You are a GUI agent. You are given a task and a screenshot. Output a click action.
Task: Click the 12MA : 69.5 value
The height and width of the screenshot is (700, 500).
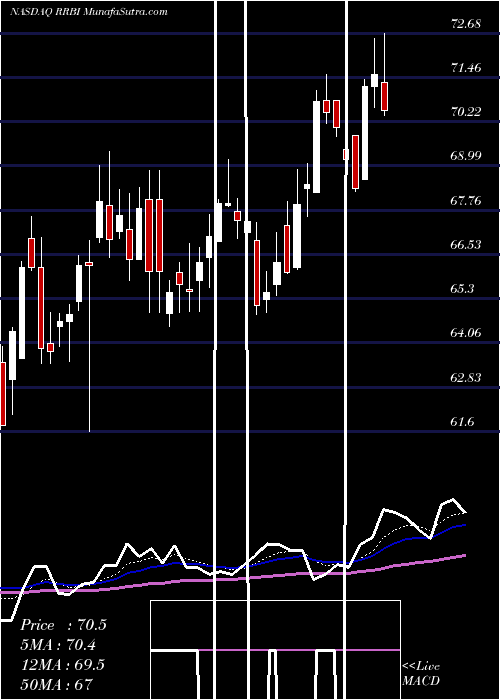[x=62, y=665]
